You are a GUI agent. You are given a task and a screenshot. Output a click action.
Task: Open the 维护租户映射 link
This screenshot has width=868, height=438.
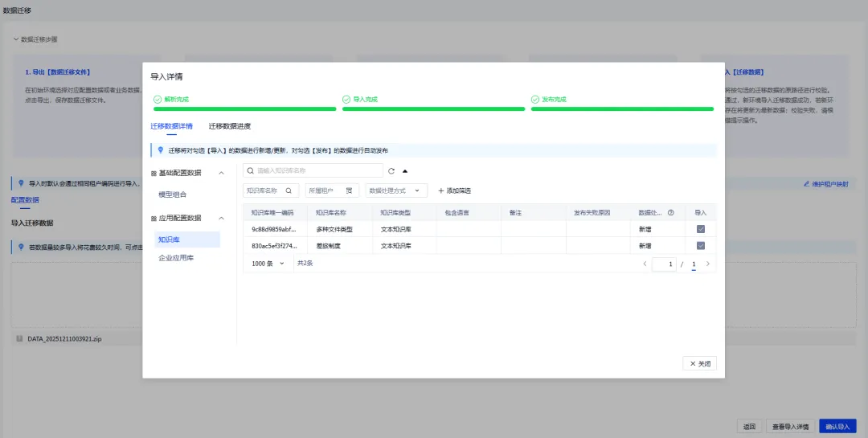pyautogui.click(x=826, y=184)
